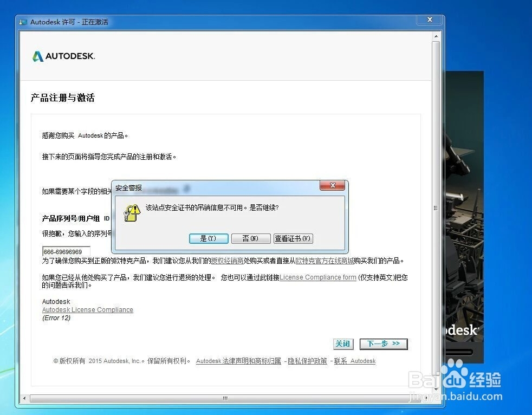Focus the serial number field 666-69696969
The height and width of the screenshot is (415, 532).
pyautogui.click(x=66, y=251)
